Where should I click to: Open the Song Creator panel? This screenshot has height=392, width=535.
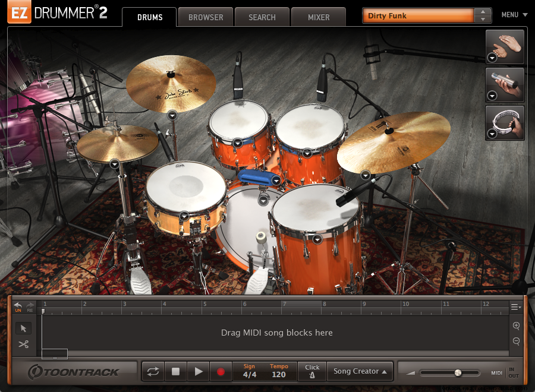click(x=360, y=371)
